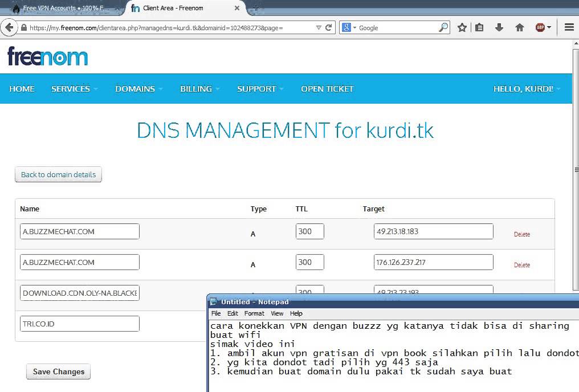Viewport: 579px width, 392px height.
Task: Click the Adblock Plus ABP icon
Action: (x=540, y=28)
